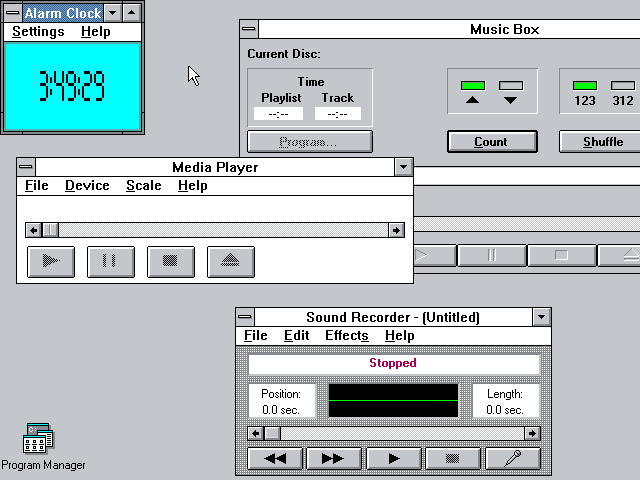
Task: Click Music Box pause button
Action: point(492,256)
